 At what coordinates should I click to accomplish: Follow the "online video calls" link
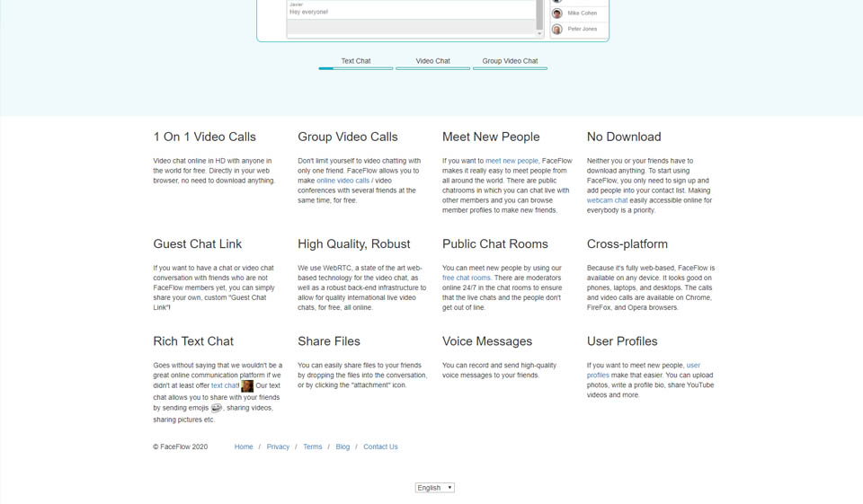click(x=343, y=181)
